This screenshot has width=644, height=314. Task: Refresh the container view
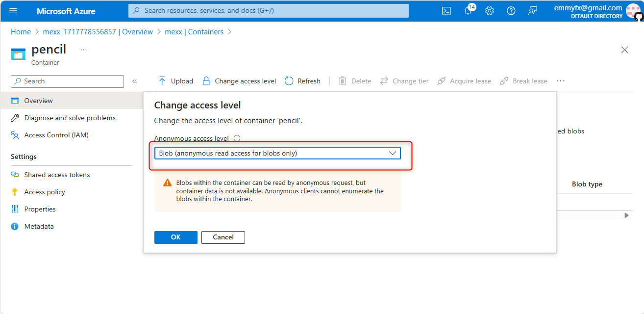coord(302,81)
